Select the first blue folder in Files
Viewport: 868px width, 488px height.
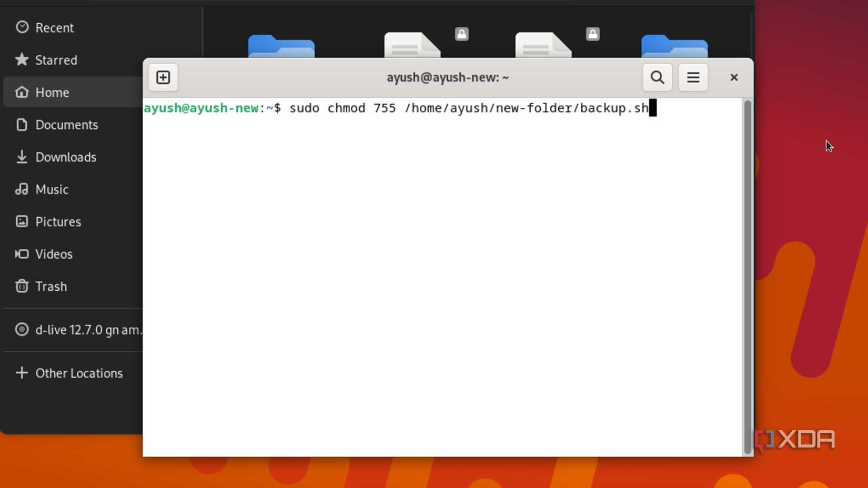281,46
